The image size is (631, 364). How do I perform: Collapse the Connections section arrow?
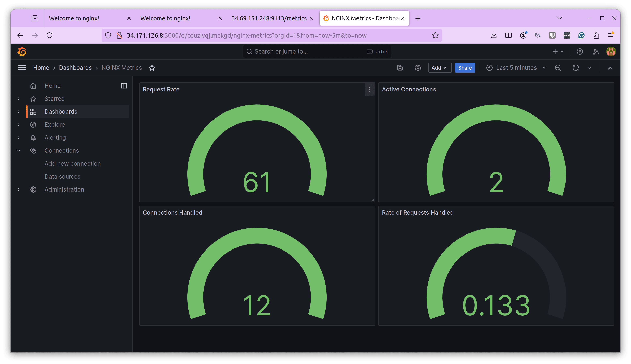click(18, 151)
